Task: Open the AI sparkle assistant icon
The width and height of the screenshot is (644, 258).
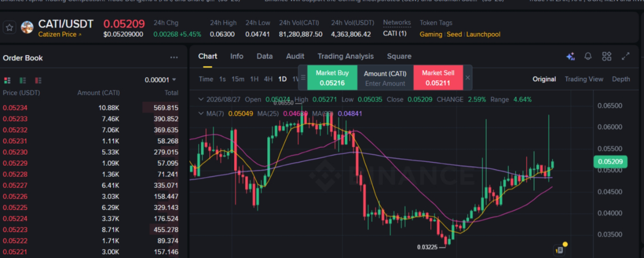Action: [570, 56]
